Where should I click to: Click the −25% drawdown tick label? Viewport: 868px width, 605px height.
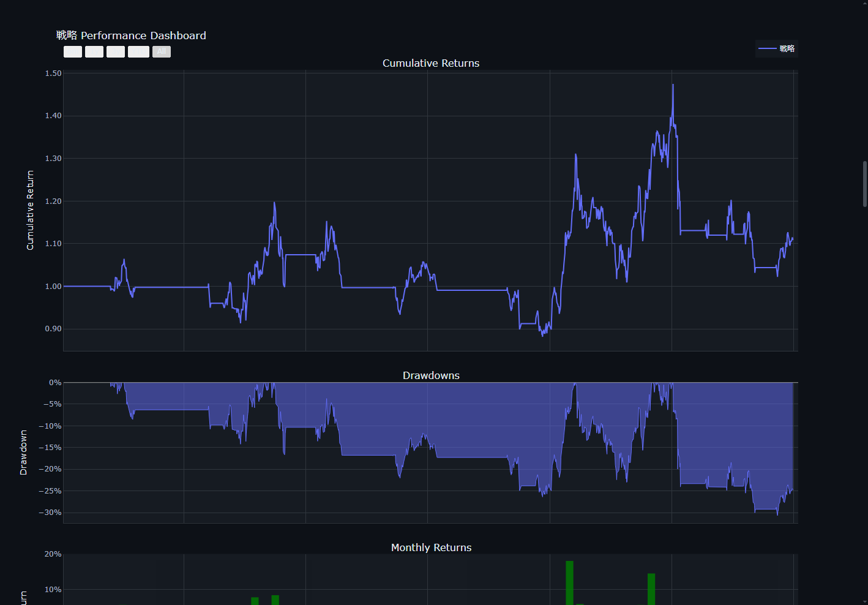(x=50, y=491)
